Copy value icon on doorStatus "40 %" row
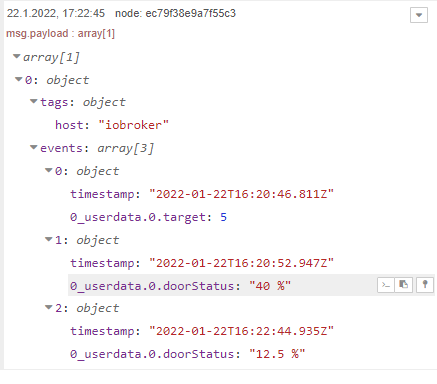 tap(403, 285)
